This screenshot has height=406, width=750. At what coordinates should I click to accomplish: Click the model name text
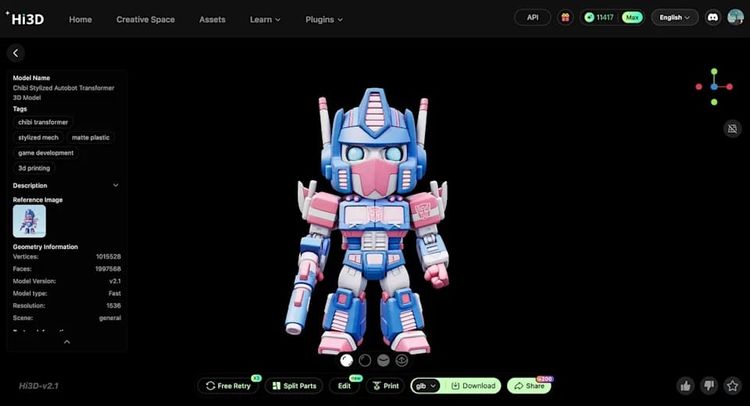pos(64,93)
